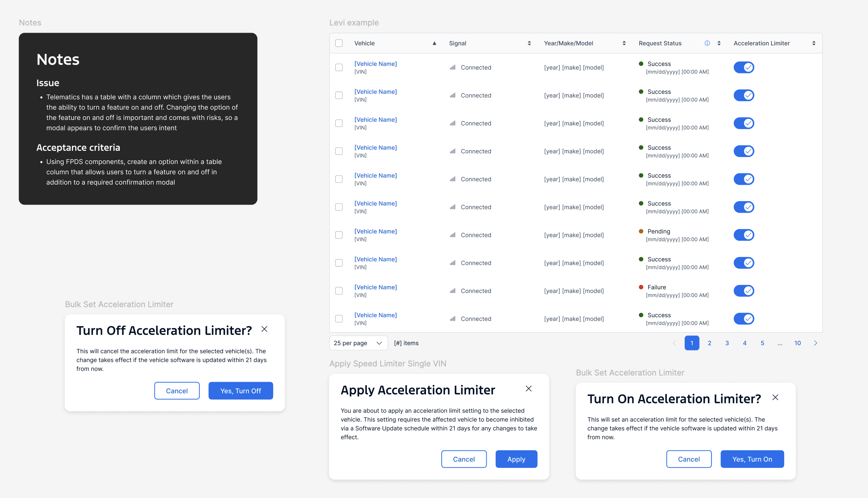
Task: Check the select-all header checkbox
Action: click(x=339, y=43)
